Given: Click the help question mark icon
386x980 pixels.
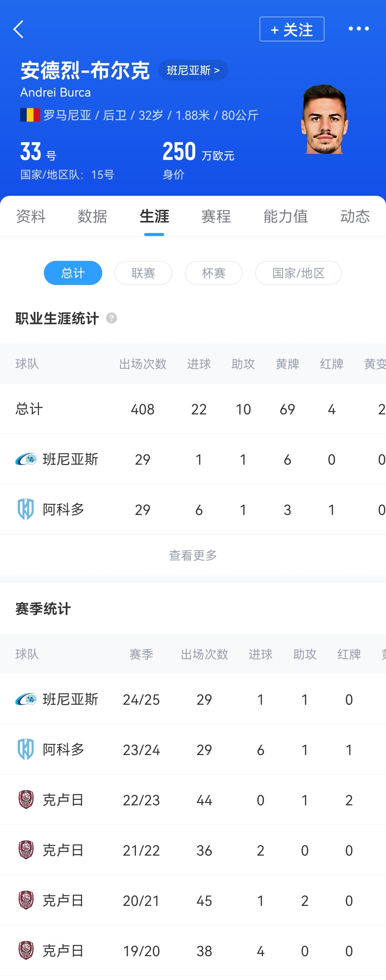Looking at the screenshot, I should 112,318.
